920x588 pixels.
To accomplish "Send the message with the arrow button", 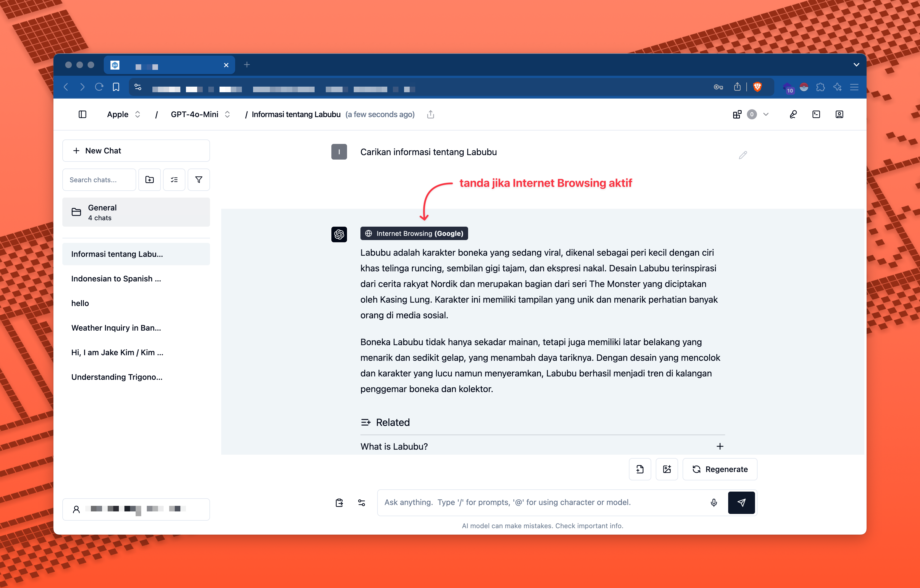I will point(741,502).
